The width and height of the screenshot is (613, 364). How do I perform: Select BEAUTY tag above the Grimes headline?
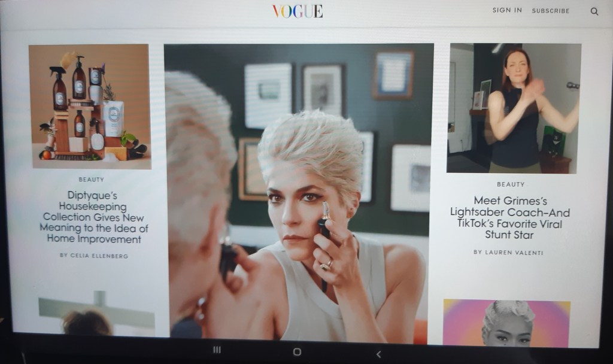pos(511,184)
